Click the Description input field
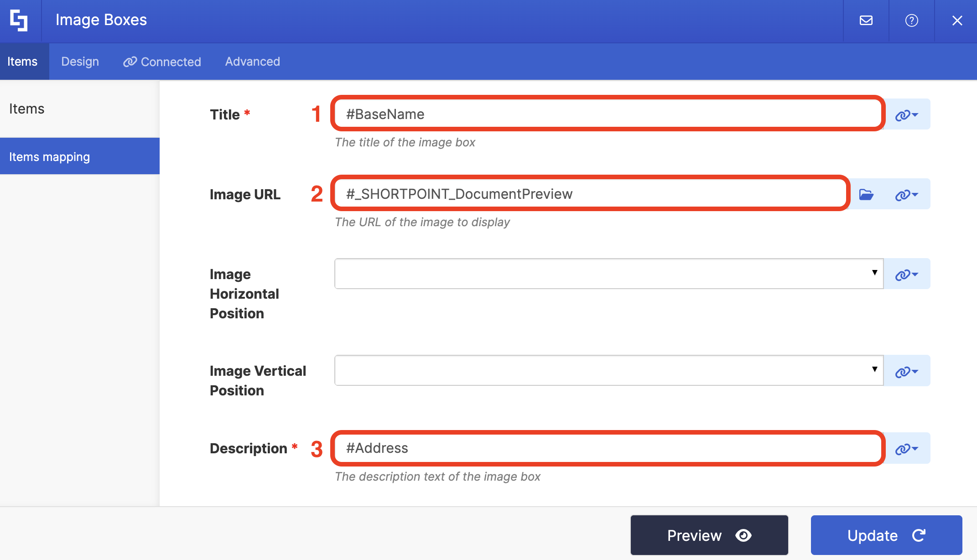 click(608, 448)
